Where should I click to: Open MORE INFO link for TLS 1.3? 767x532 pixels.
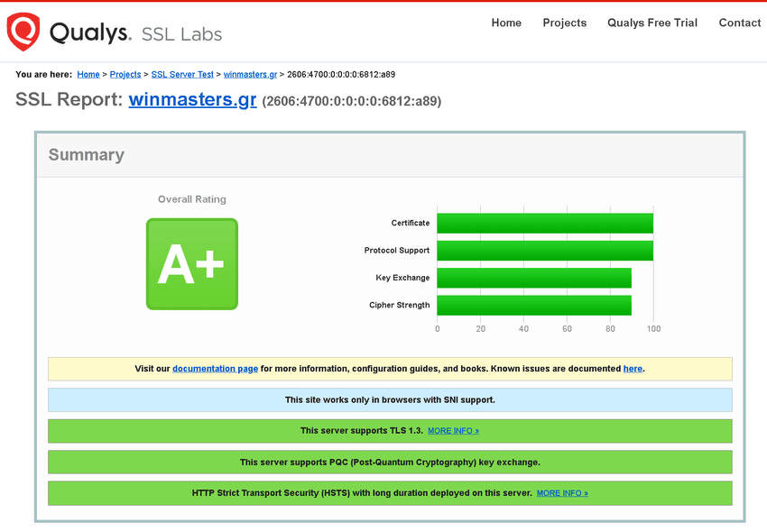click(x=454, y=431)
